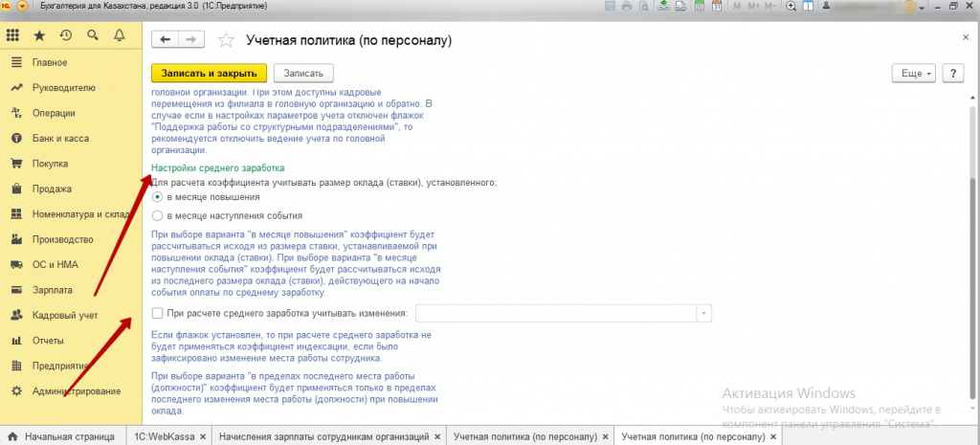Open Кадровый учет section

pos(71,315)
